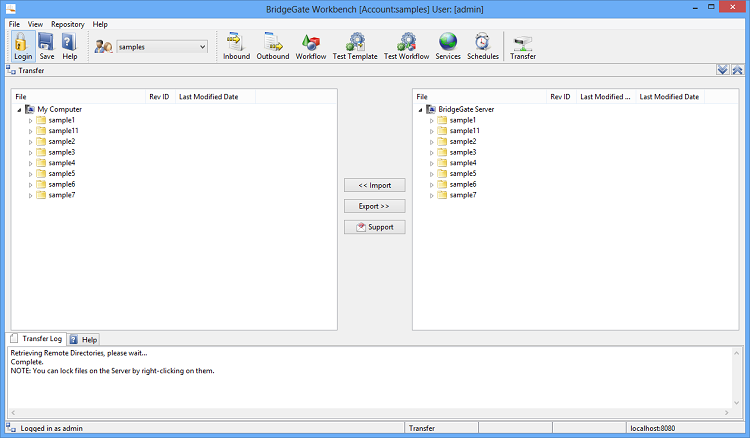Expand sample1 under My Computer

coord(31,120)
